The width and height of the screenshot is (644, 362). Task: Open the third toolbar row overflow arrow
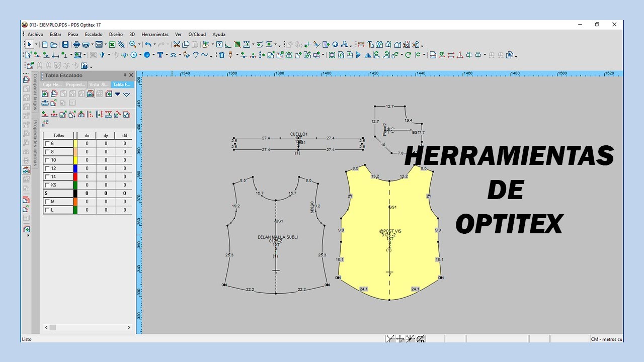[91, 66]
